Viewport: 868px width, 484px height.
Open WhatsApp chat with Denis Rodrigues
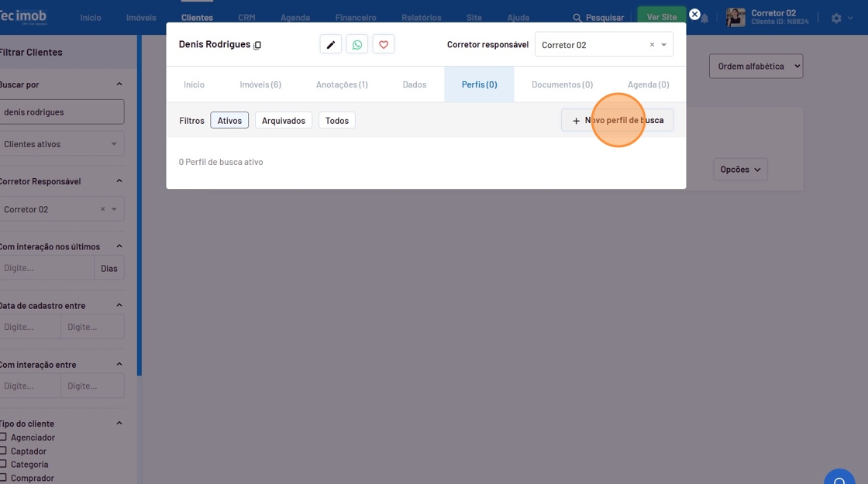click(357, 45)
